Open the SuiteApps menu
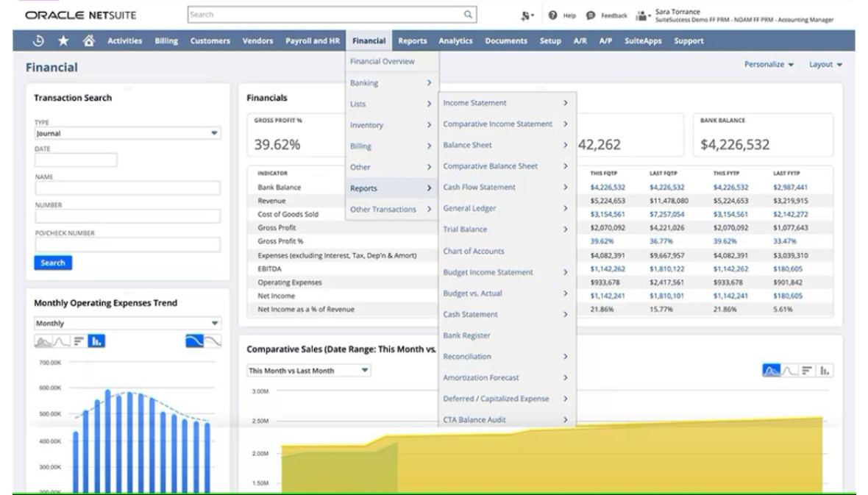Image resolution: width=868 pixels, height=495 pixels. [643, 40]
